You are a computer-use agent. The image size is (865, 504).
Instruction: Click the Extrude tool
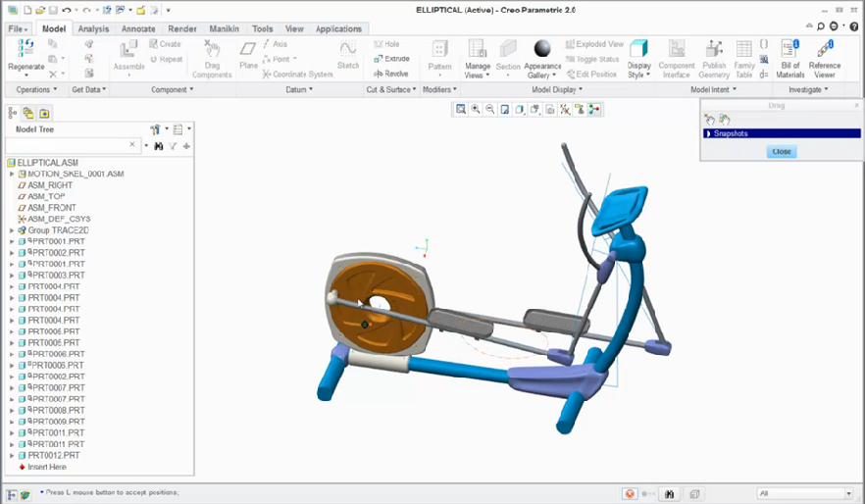click(x=391, y=59)
